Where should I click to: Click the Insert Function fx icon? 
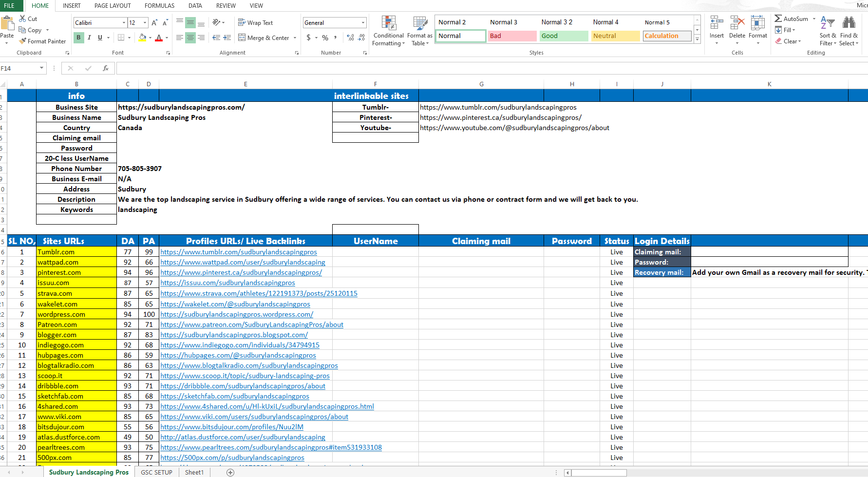105,68
